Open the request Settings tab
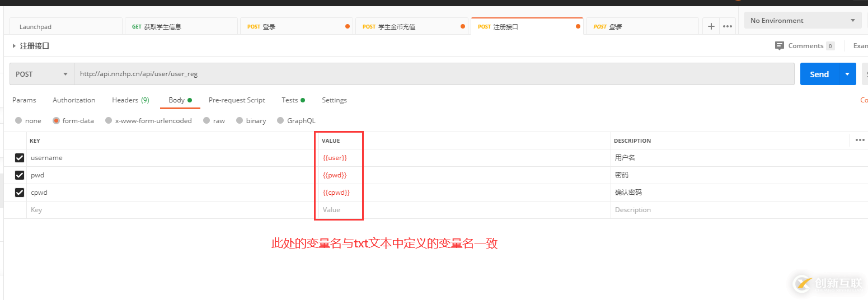 (x=334, y=100)
